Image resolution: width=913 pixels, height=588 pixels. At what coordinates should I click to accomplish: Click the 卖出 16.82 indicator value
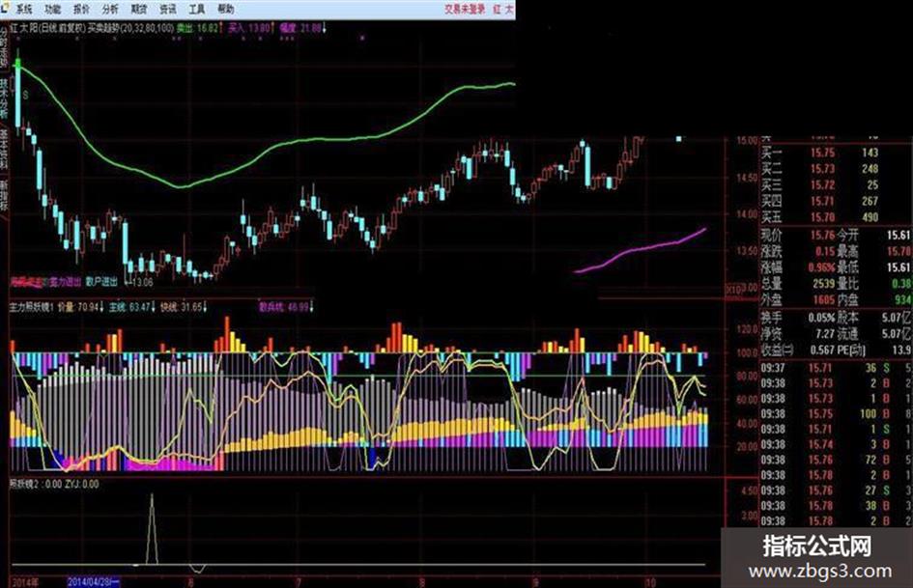[x=198, y=27]
